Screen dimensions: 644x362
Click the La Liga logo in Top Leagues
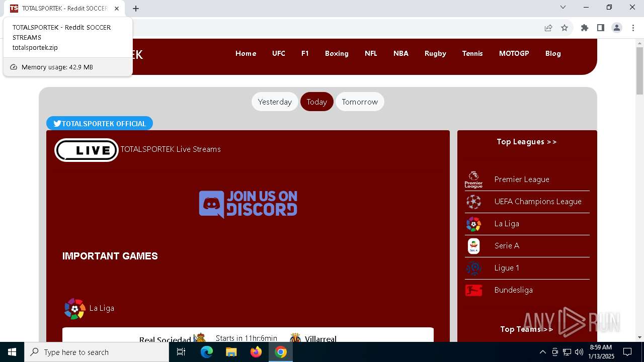(473, 224)
